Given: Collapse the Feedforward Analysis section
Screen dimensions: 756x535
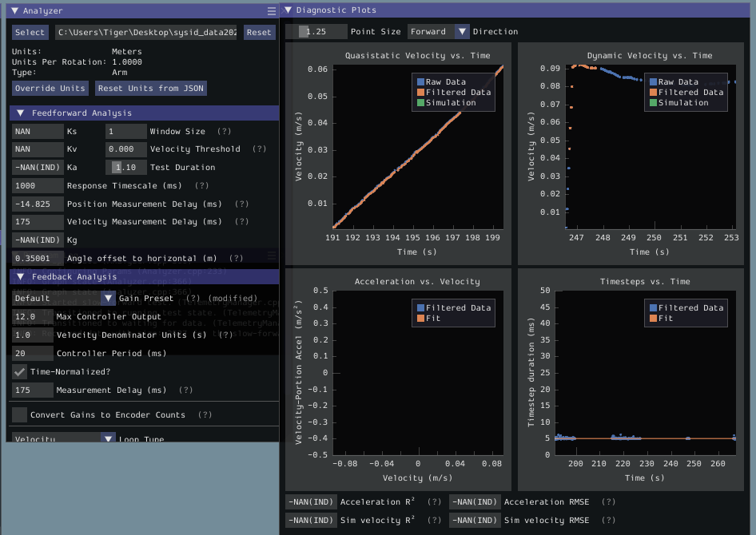Looking at the screenshot, I should pos(20,113).
